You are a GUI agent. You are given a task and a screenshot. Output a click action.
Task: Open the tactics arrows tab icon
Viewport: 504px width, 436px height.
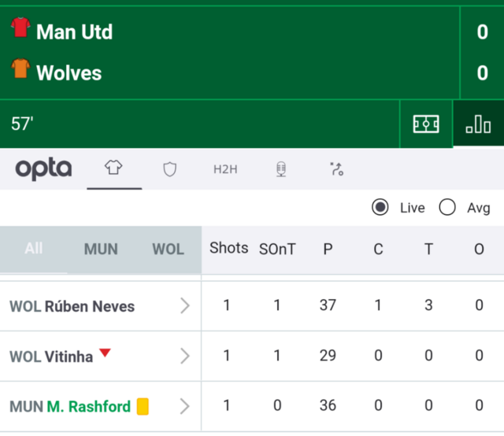tap(336, 169)
